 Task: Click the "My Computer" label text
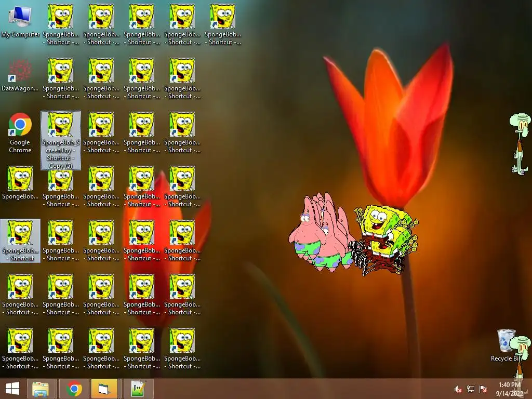(x=20, y=34)
